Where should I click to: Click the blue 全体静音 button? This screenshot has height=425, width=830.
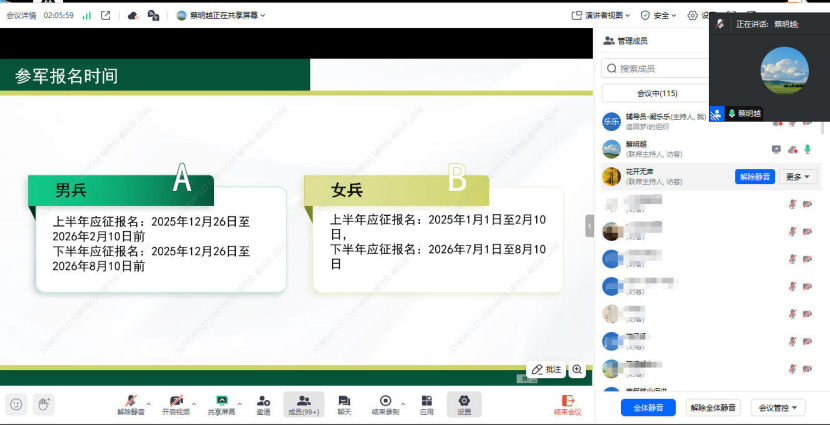click(648, 407)
